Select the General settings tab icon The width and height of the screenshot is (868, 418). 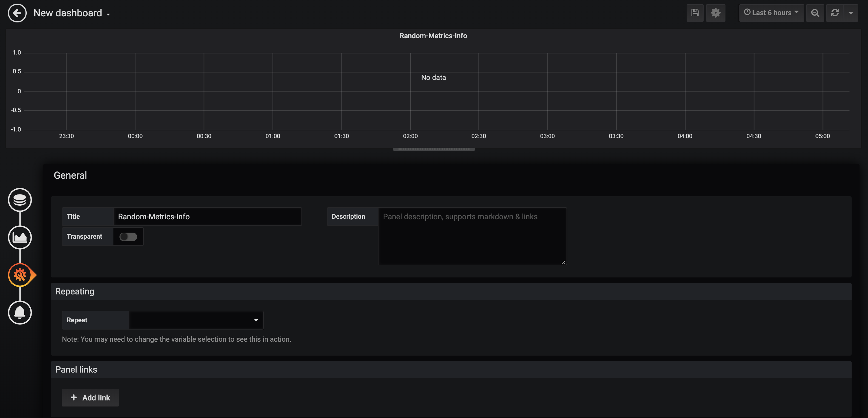pyautogui.click(x=20, y=275)
